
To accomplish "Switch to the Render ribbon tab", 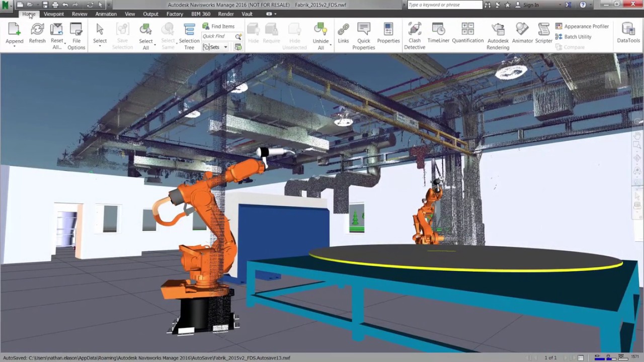I will point(226,14).
